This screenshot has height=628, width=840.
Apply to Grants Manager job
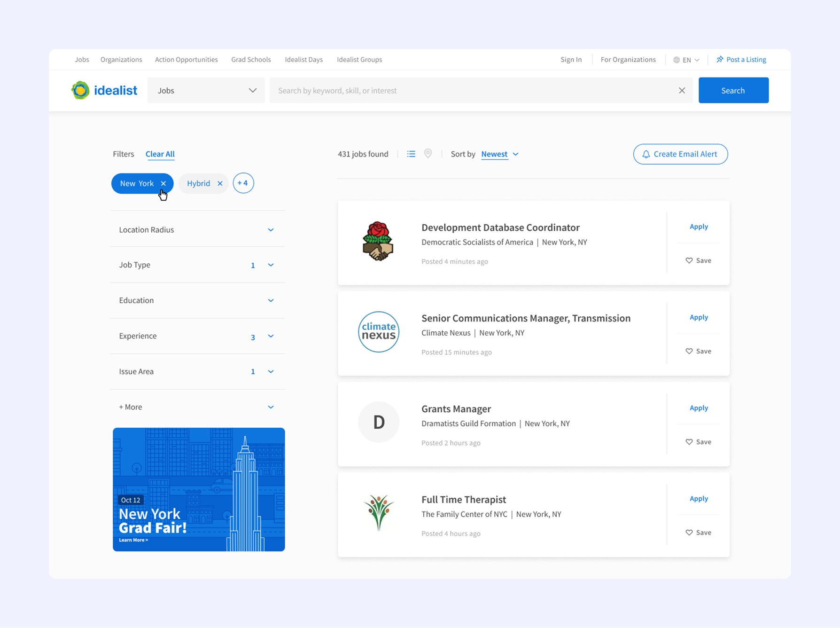click(699, 408)
